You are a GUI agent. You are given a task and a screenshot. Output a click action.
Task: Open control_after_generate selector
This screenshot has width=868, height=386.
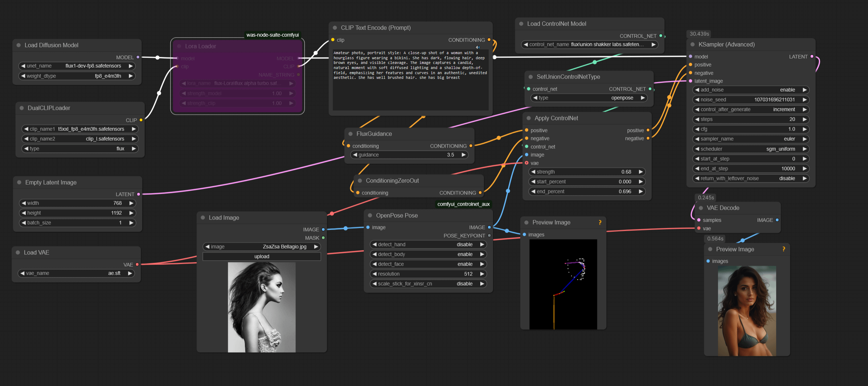coord(751,109)
